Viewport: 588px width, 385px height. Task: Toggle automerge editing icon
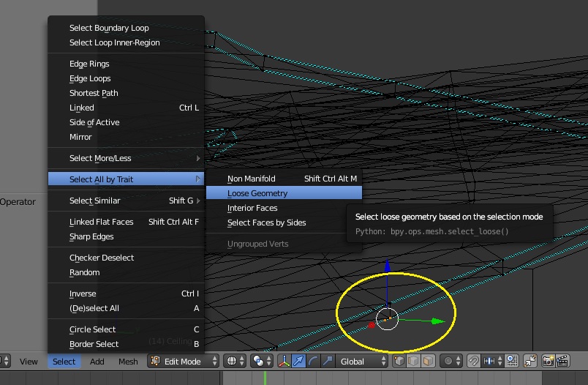coord(530,361)
